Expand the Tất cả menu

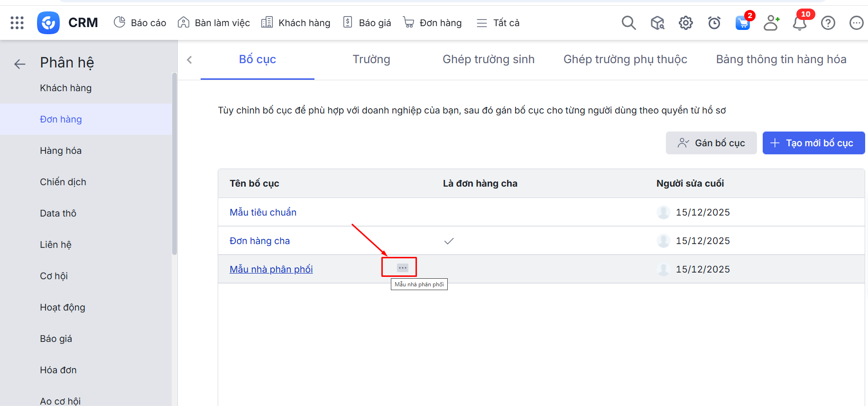pos(498,23)
